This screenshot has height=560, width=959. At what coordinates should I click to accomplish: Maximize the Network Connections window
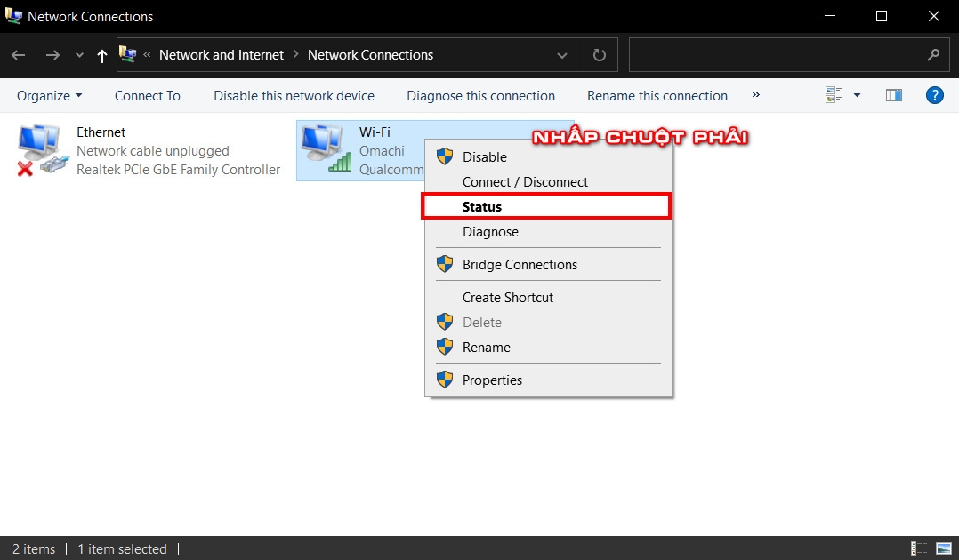(882, 16)
